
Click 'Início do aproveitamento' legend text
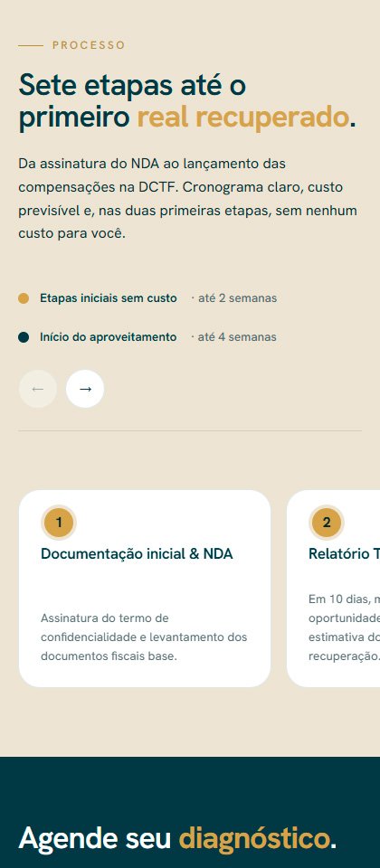[x=108, y=337]
